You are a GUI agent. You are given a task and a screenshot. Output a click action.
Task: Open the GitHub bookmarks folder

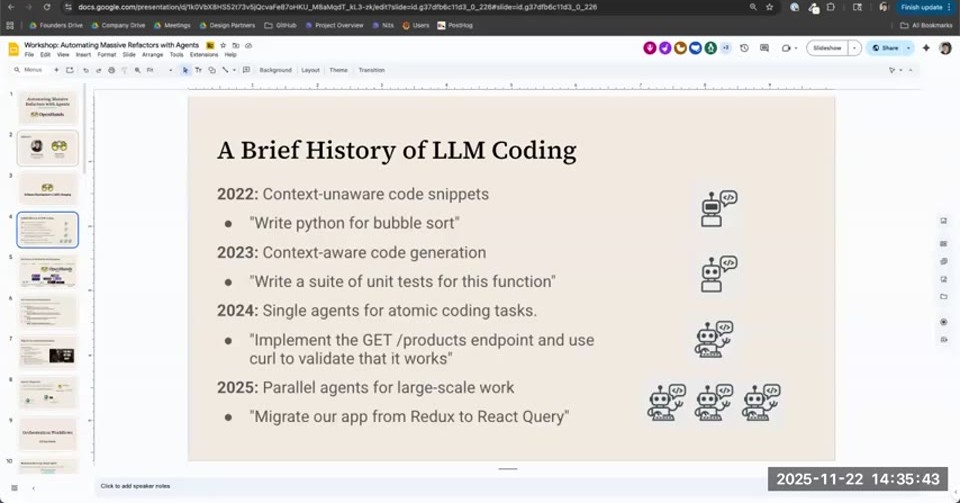click(280, 26)
